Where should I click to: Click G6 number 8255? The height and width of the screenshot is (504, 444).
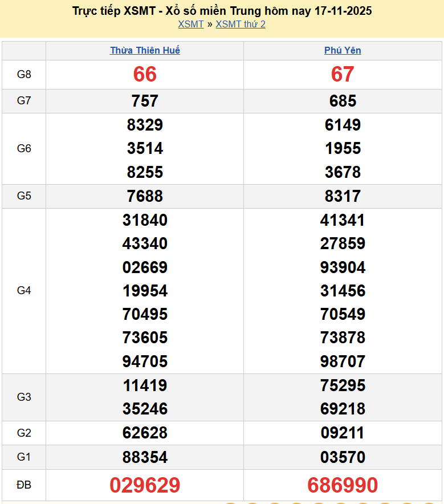pyautogui.click(x=145, y=172)
